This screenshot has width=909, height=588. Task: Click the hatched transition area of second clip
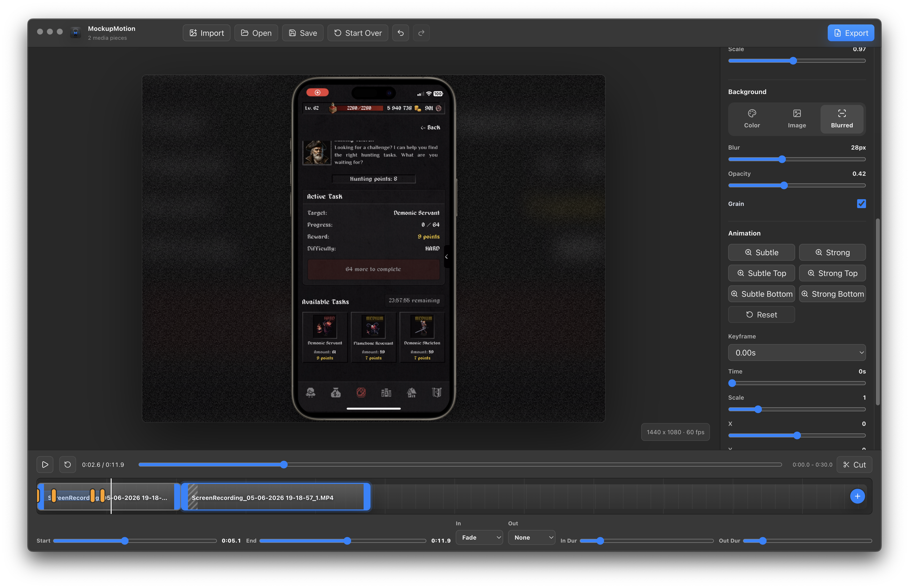[x=192, y=497]
